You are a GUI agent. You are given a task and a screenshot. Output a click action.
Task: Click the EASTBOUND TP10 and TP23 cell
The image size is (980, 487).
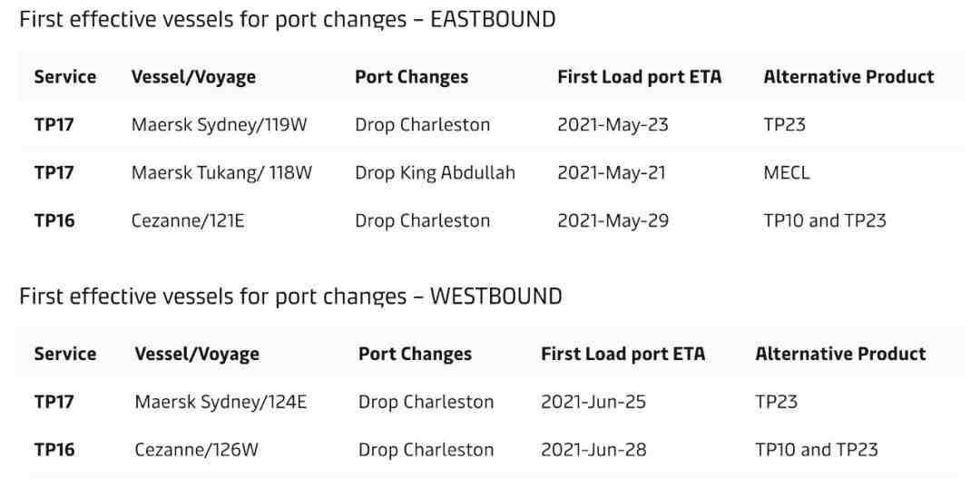pyautogui.click(x=824, y=220)
